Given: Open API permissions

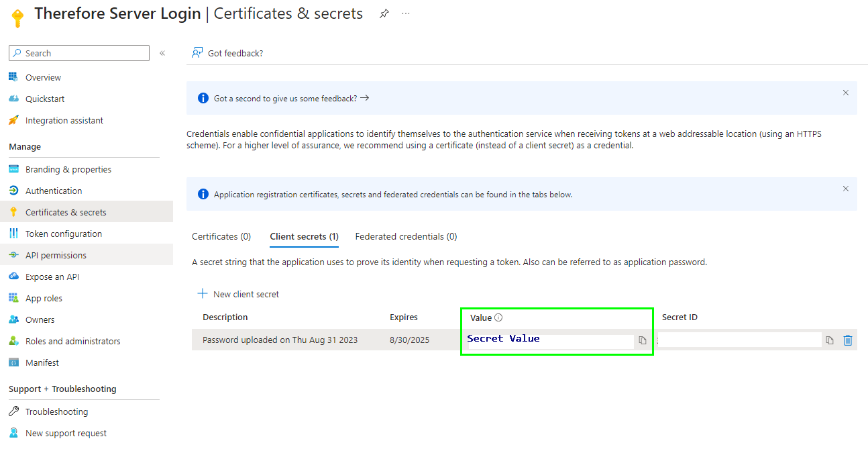Looking at the screenshot, I should (55, 255).
